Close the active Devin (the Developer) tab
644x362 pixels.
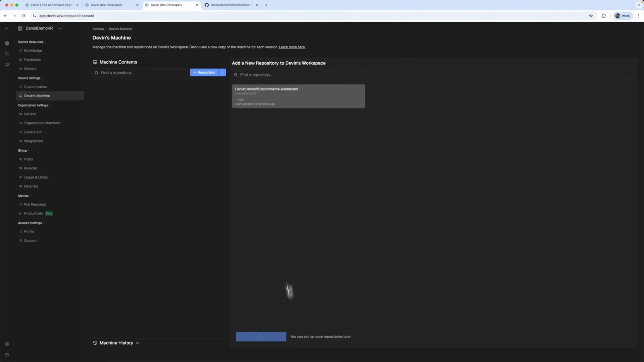click(x=197, y=5)
